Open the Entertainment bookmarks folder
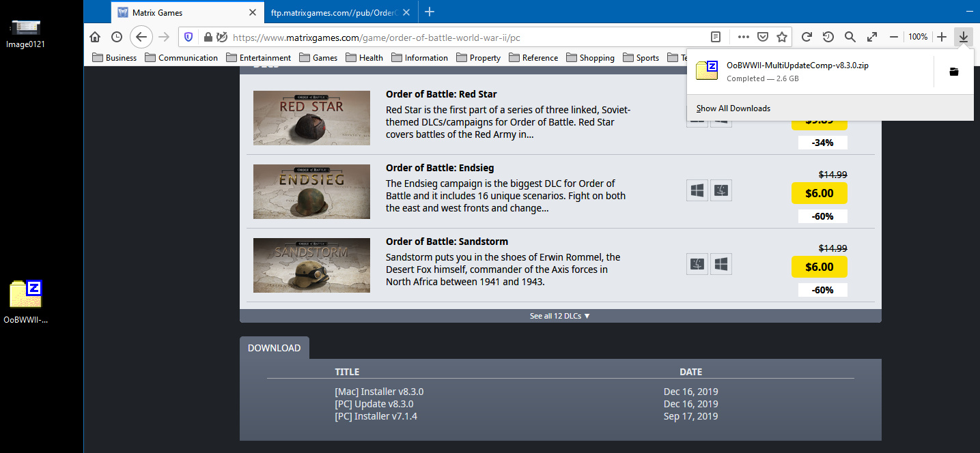This screenshot has height=453, width=980. (259, 58)
